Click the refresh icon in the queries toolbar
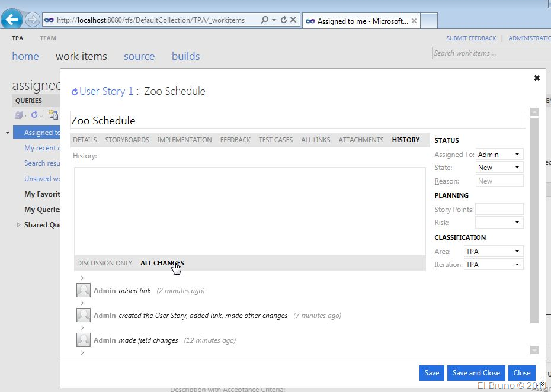Screen dimensions: 551x392 [34, 114]
